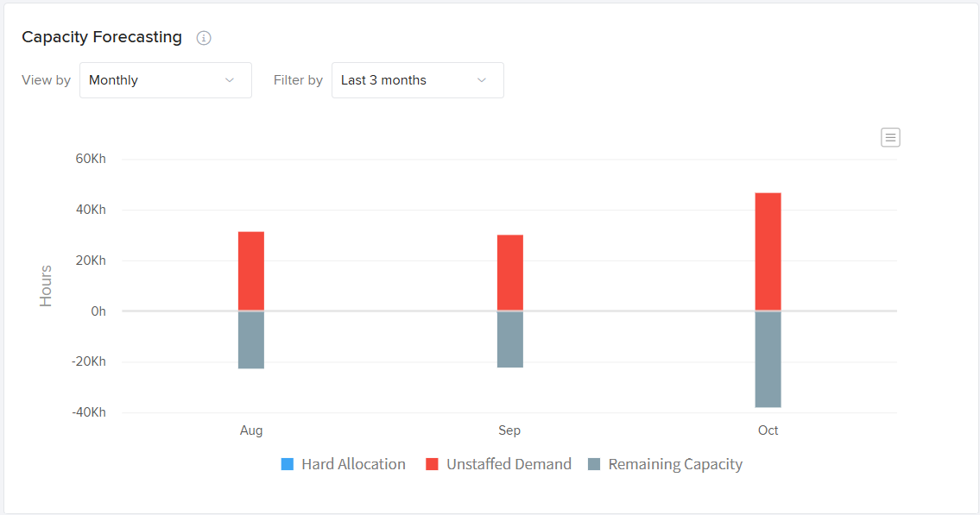Click the red Unstaffed Demand legend square
Screen dimensions: 980x515
[433, 464]
